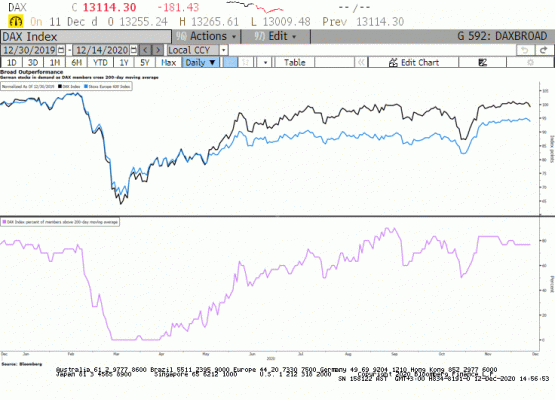Click the blank field beside Table button

click(x=334, y=62)
